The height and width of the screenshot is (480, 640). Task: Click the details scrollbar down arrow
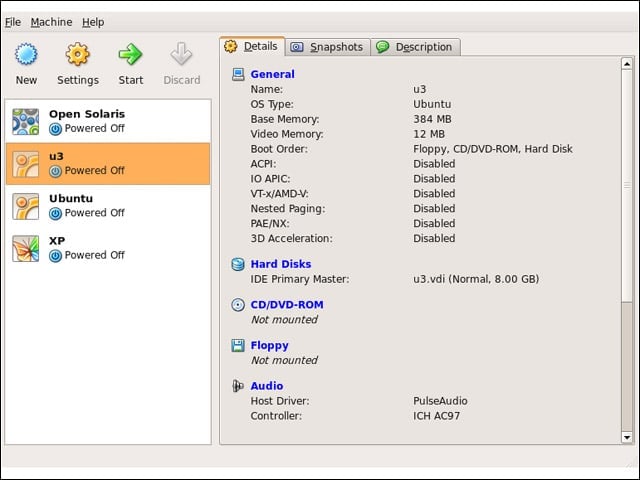pos(627,437)
